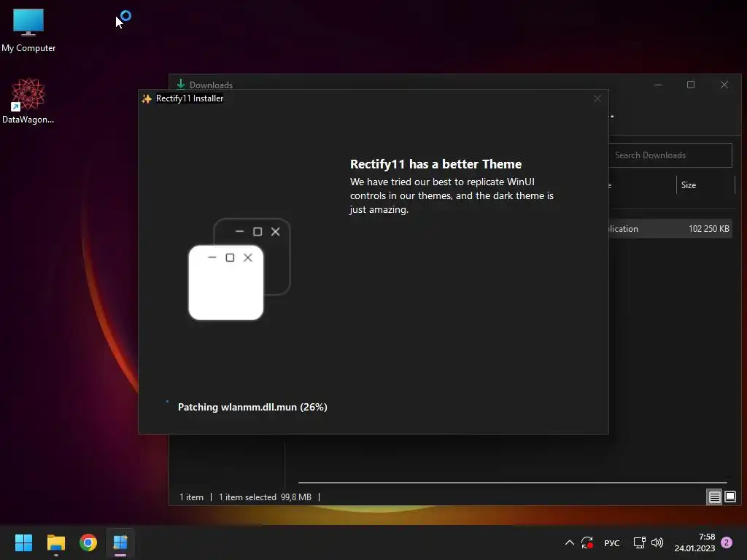Switch the РУС input language indicator
This screenshot has height=560, width=747.
tap(612, 543)
